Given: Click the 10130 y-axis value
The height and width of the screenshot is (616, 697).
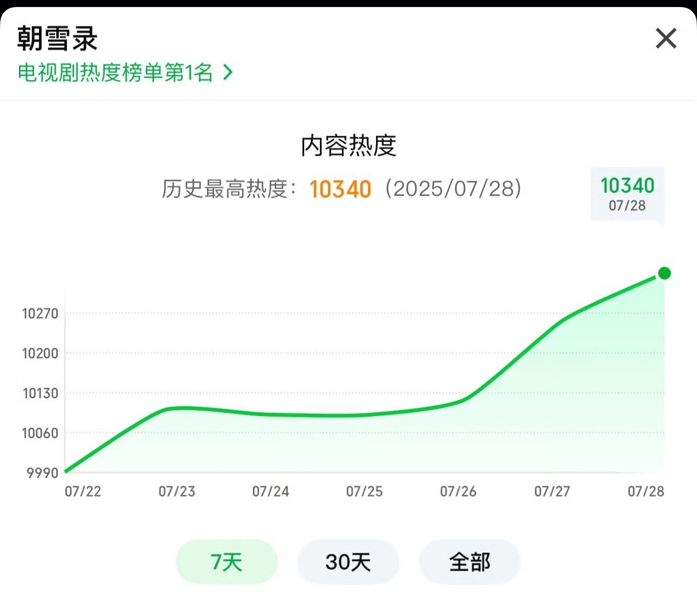Looking at the screenshot, I should pyautogui.click(x=40, y=393).
